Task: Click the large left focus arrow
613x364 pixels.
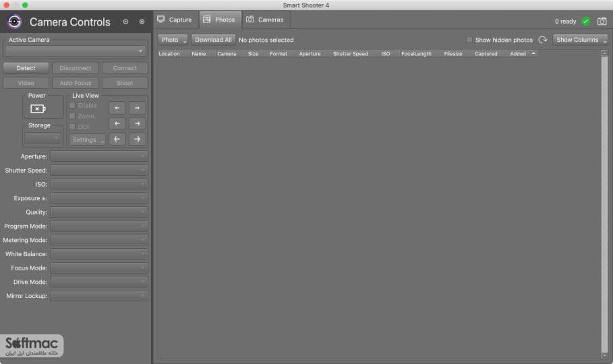Action: click(x=117, y=139)
